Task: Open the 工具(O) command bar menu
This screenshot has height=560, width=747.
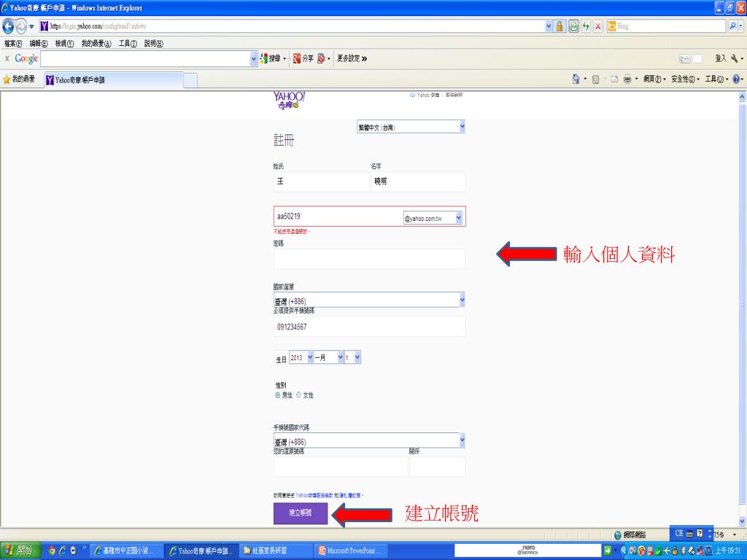Action: 716,79
